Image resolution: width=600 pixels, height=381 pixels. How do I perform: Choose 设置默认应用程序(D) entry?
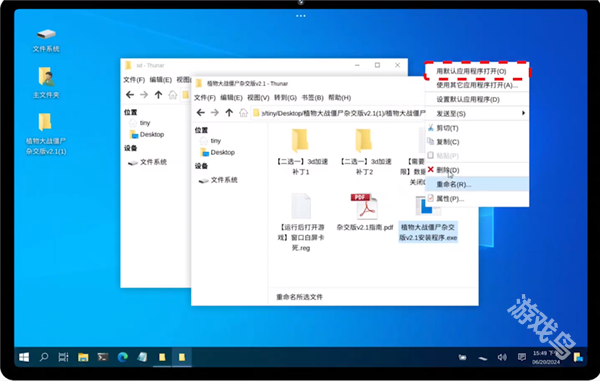tap(477, 99)
